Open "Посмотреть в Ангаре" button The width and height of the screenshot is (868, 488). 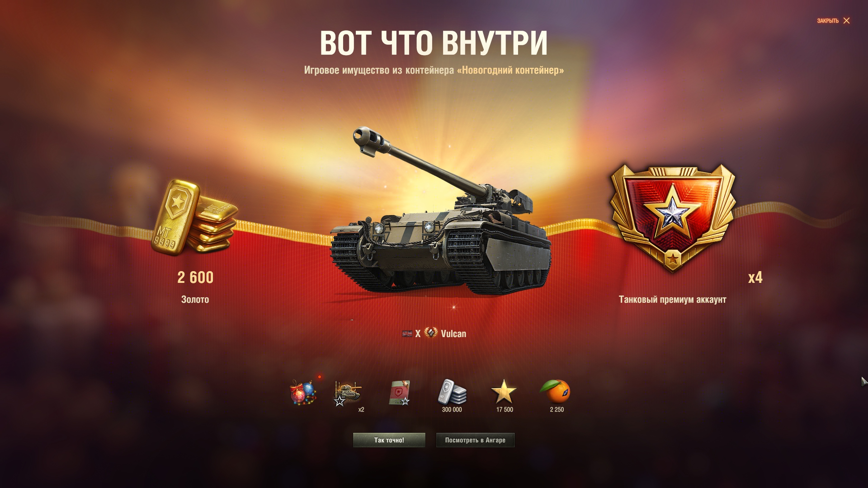pyautogui.click(x=475, y=440)
